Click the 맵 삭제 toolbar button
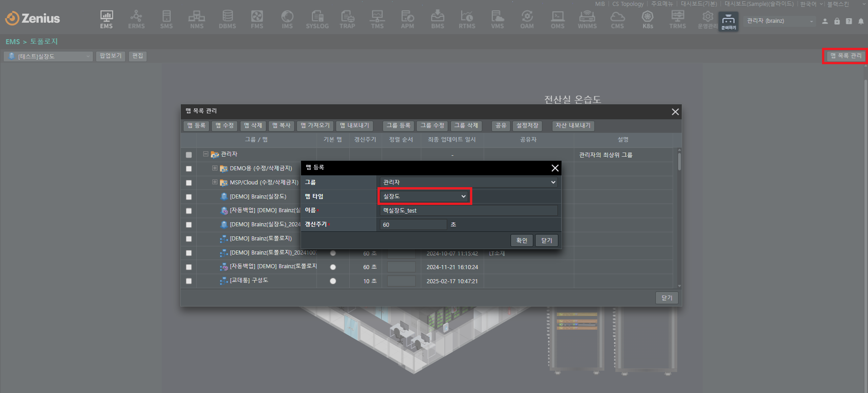This screenshot has height=393, width=868. coord(253,126)
